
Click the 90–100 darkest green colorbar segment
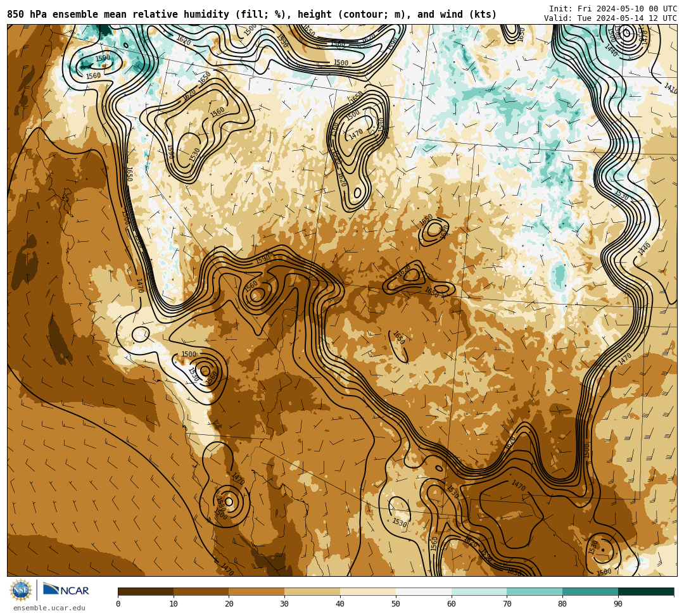coord(646,591)
